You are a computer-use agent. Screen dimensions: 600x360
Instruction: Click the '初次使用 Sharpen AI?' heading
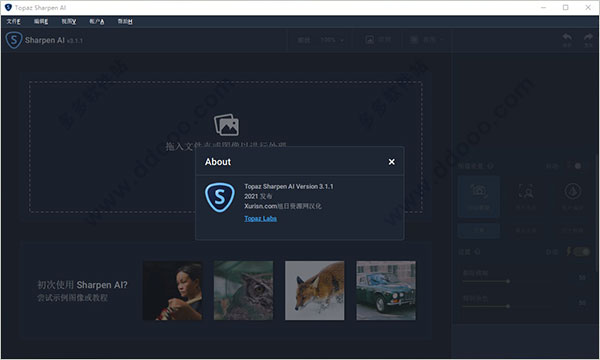pos(82,285)
